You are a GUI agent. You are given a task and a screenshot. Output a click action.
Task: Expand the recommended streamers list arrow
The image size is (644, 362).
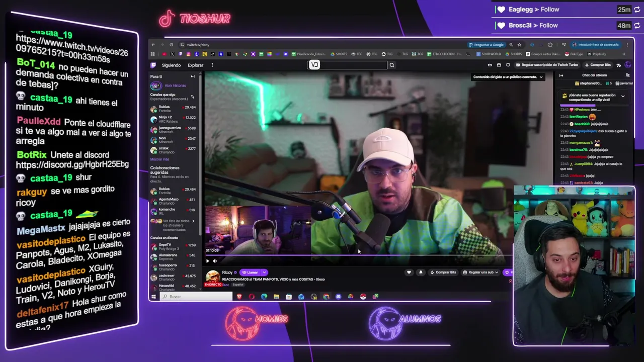193,221
